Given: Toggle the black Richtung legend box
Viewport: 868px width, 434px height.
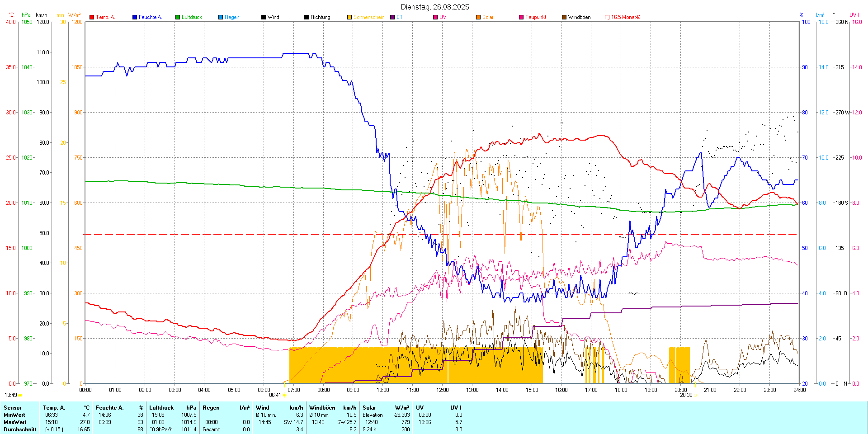Looking at the screenshot, I should 307,17.
